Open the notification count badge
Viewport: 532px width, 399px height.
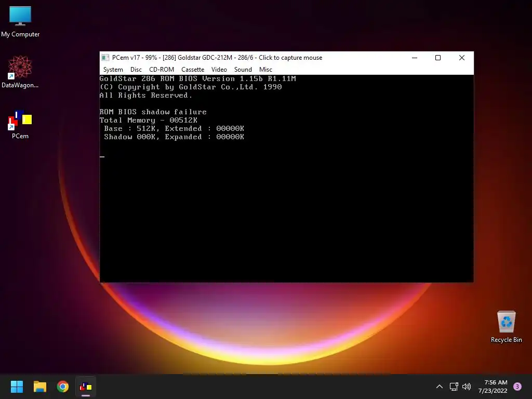pyautogui.click(x=517, y=387)
